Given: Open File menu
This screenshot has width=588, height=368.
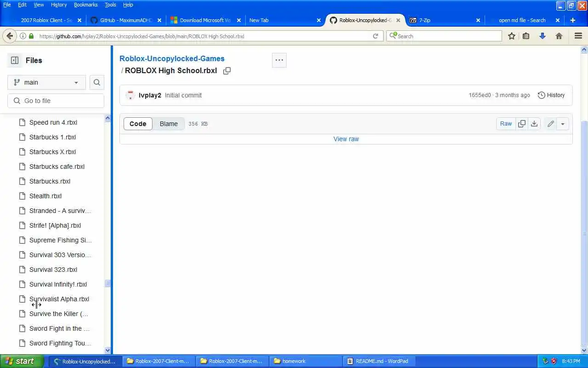Looking at the screenshot, I should point(7,5).
